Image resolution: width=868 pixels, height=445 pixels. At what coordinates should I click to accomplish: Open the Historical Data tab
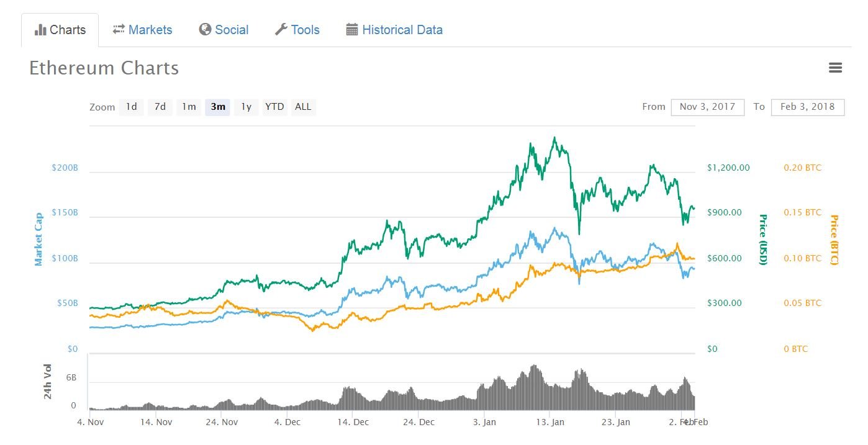click(x=394, y=30)
